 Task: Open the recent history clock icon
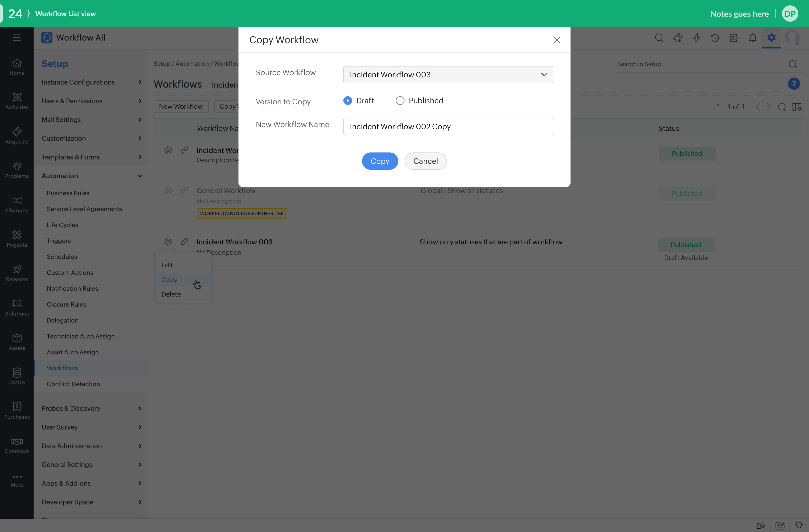715,38
